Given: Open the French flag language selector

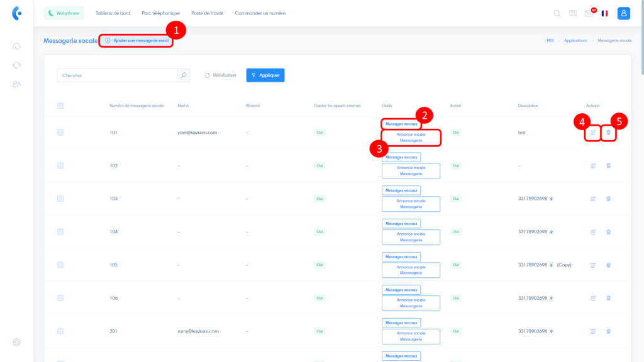Looking at the screenshot, I should [604, 13].
